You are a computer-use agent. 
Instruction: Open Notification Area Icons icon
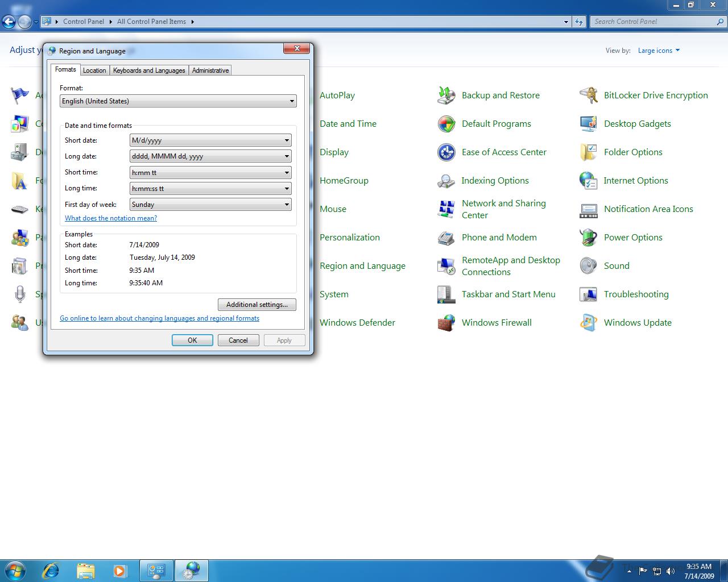pyautogui.click(x=589, y=209)
